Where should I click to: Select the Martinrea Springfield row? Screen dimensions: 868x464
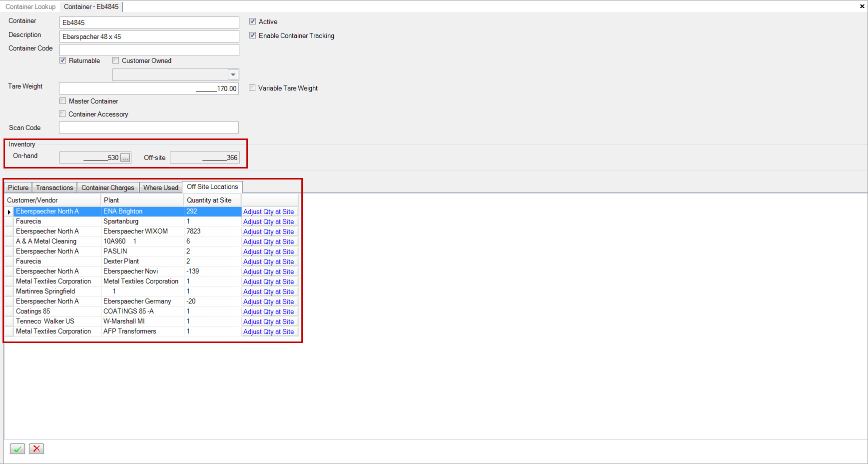point(152,291)
